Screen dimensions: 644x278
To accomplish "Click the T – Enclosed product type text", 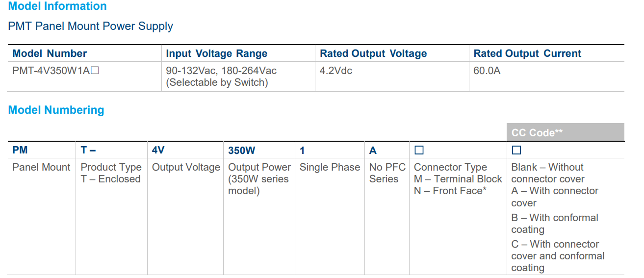I will 111,179.
